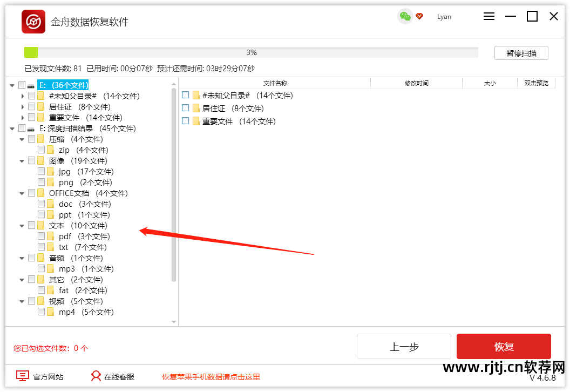Open the hamburger menu icon
The image size is (570, 392).
pyautogui.click(x=489, y=17)
